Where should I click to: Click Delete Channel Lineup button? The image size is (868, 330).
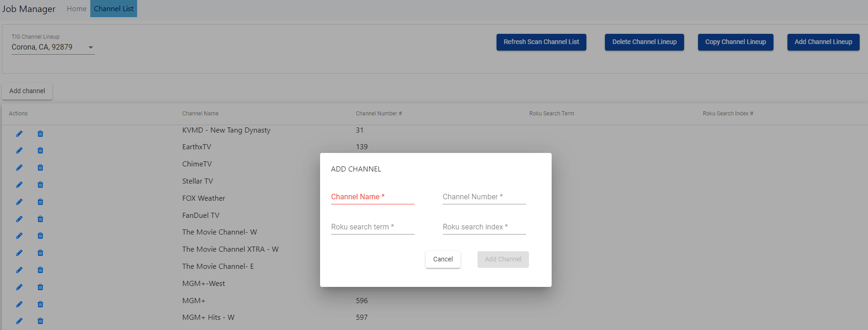point(644,42)
